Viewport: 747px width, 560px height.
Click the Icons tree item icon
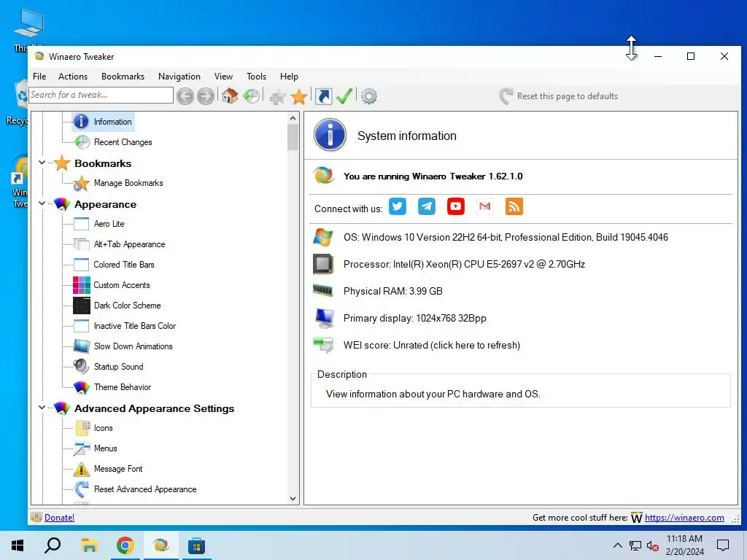click(83, 428)
